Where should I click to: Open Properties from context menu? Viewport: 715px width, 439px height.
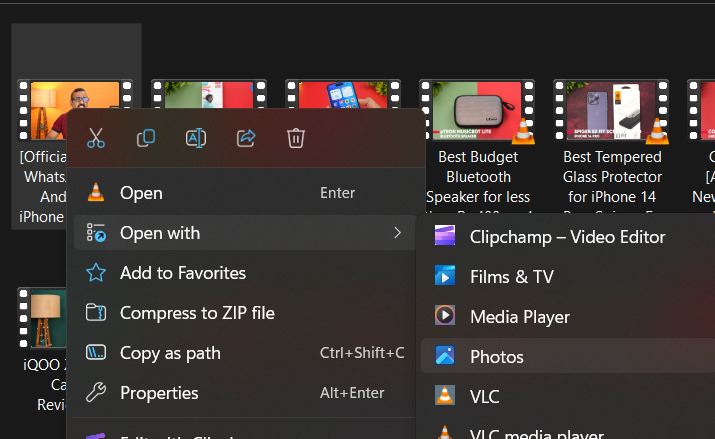(245, 393)
